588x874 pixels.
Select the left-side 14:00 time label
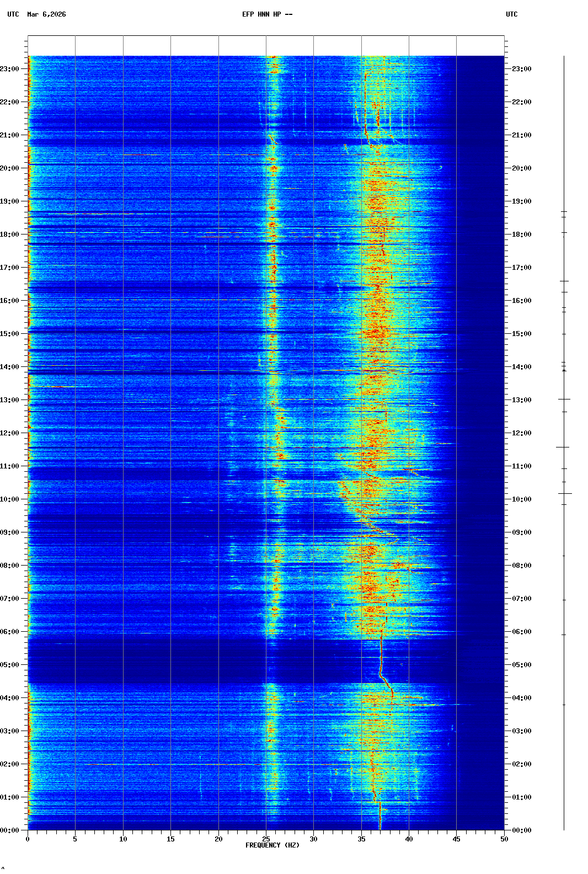click(x=9, y=367)
